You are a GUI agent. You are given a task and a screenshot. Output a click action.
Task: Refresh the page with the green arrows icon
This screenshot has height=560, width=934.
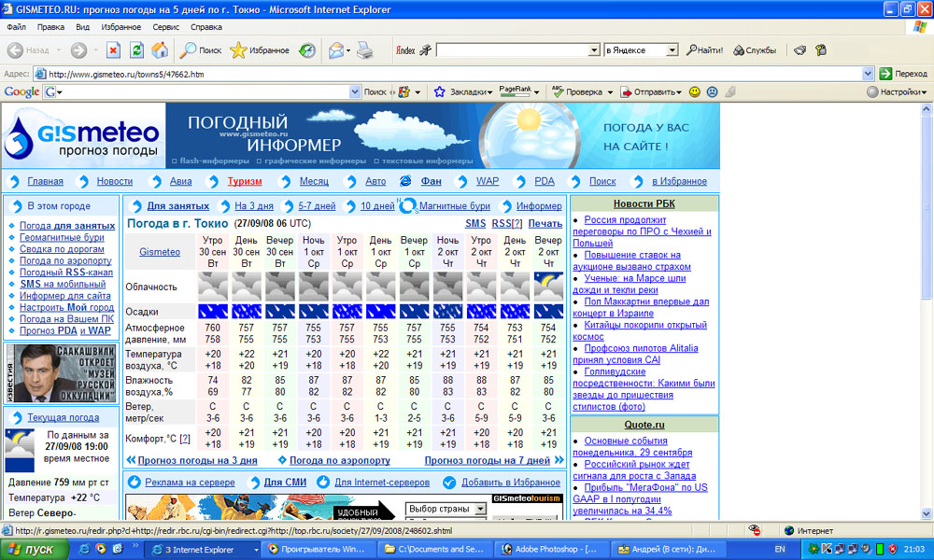136,50
